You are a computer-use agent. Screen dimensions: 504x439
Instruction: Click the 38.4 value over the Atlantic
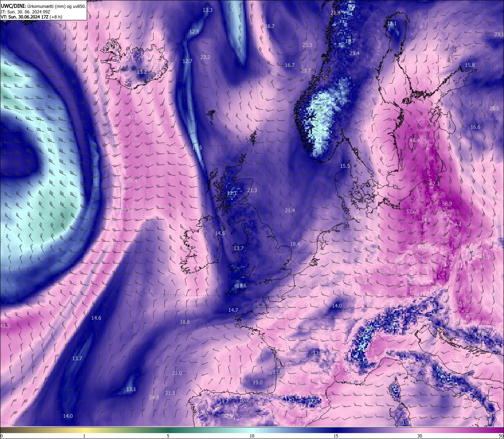click(132, 181)
